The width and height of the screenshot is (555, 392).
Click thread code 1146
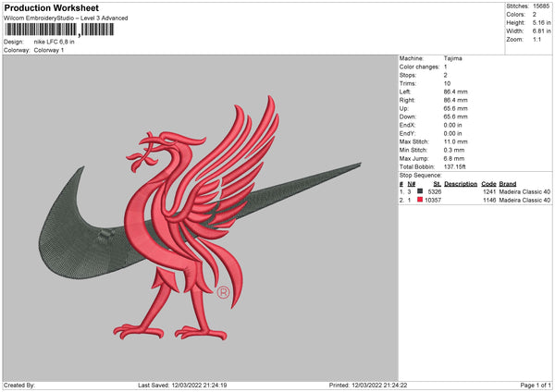pyautogui.click(x=489, y=201)
